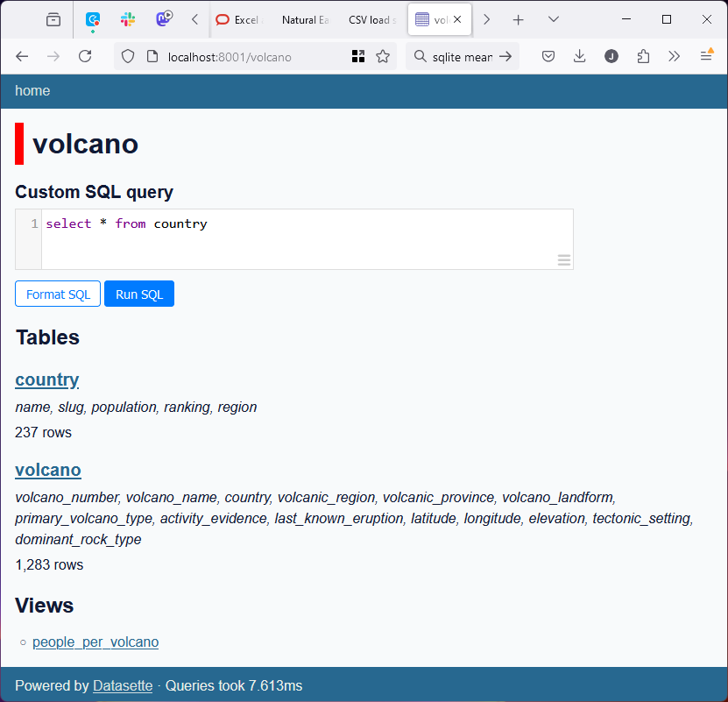Click the Format SQL button
Viewport: 728px width, 702px height.
coord(58,294)
